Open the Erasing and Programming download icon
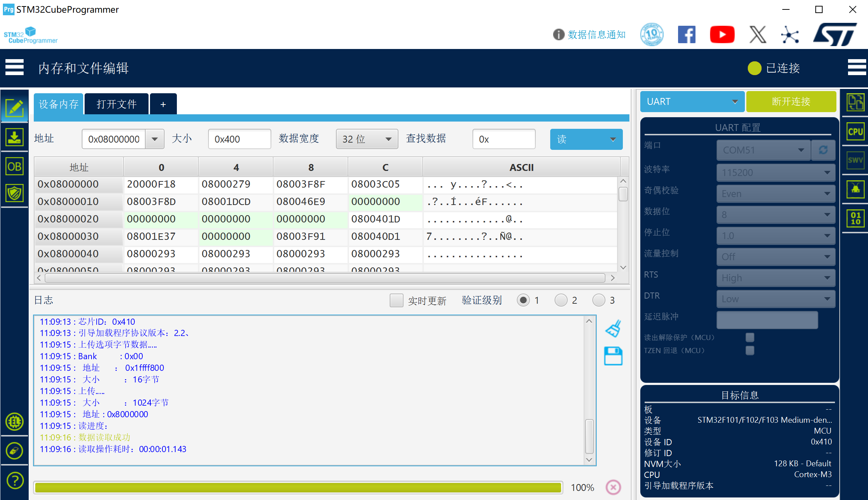This screenshot has width=868, height=500. click(15, 138)
